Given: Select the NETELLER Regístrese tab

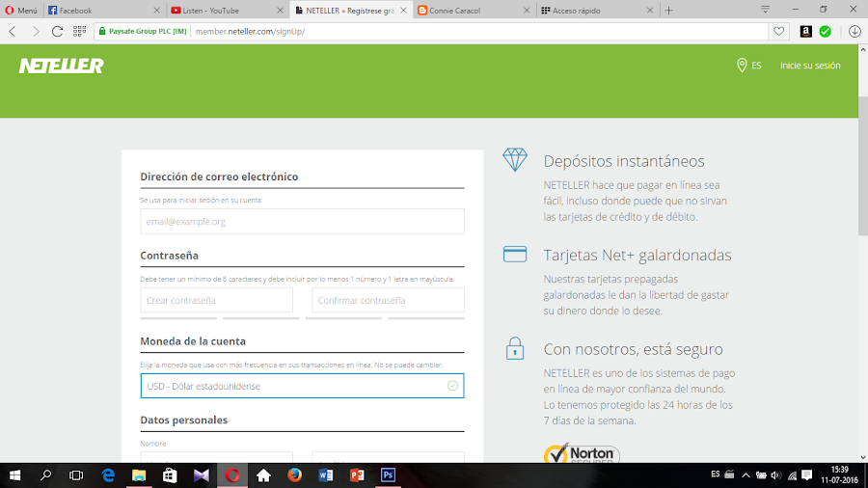Looking at the screenshot, I should (x=350, y=10).
